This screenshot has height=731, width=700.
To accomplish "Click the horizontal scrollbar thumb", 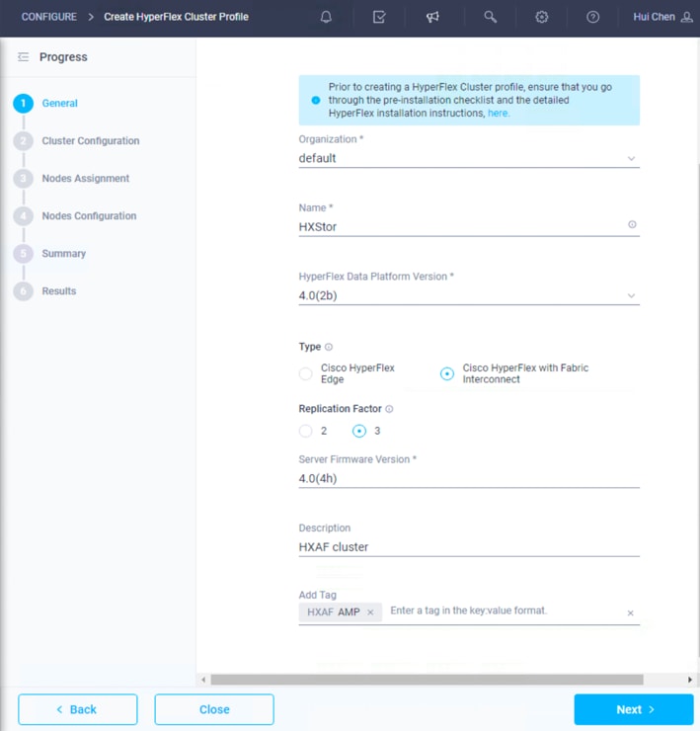I will [x=427, y=680].
